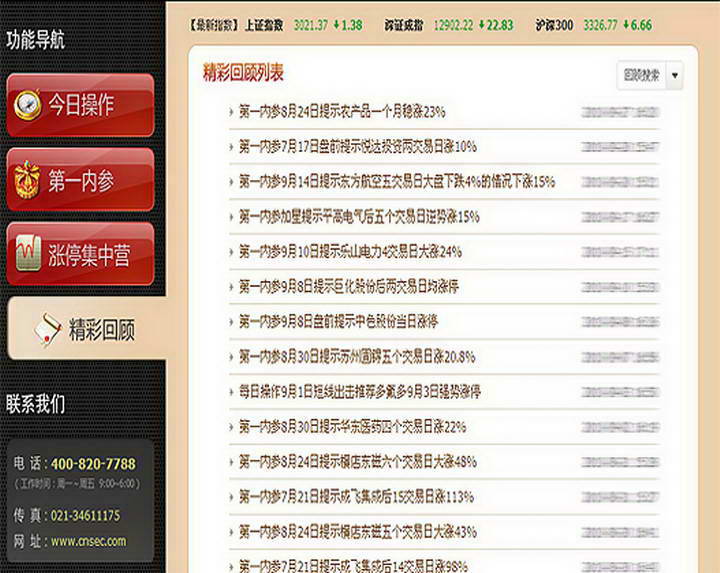The image size is (720, 573).
Task: Open the 第一内参 section
Action: (x=80, y=180)
